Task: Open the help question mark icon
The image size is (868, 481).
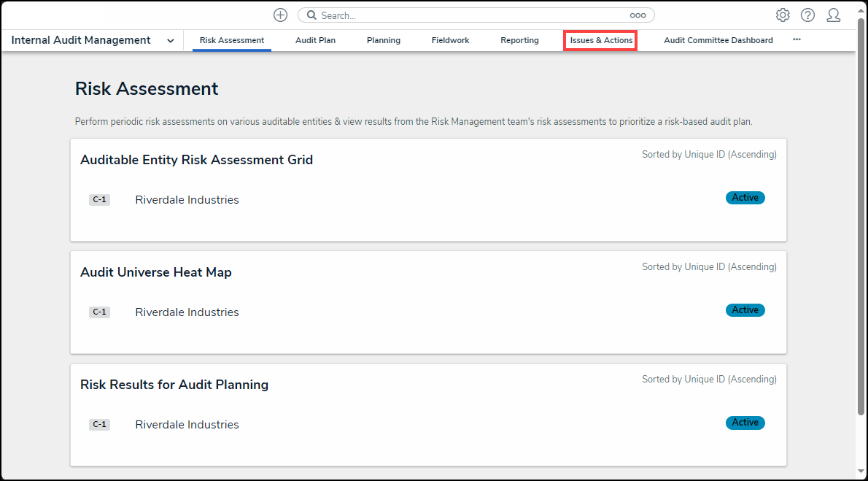Action: click(807, 15)
